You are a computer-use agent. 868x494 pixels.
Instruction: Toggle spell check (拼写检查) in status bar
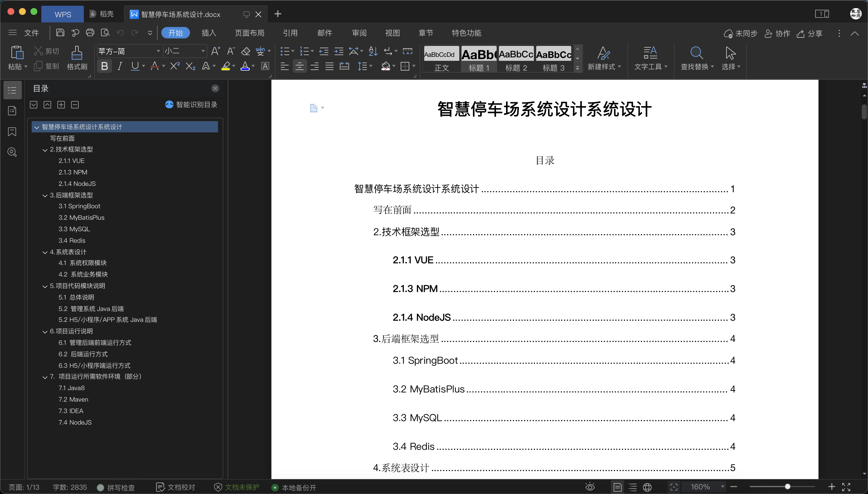pyautogui.click(x=116, y=487)
